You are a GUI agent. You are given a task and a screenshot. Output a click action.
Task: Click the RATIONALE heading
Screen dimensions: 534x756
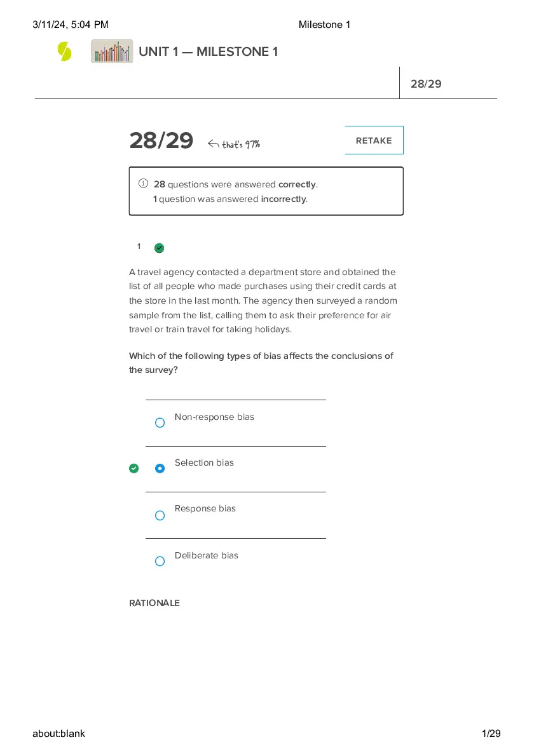154,603
